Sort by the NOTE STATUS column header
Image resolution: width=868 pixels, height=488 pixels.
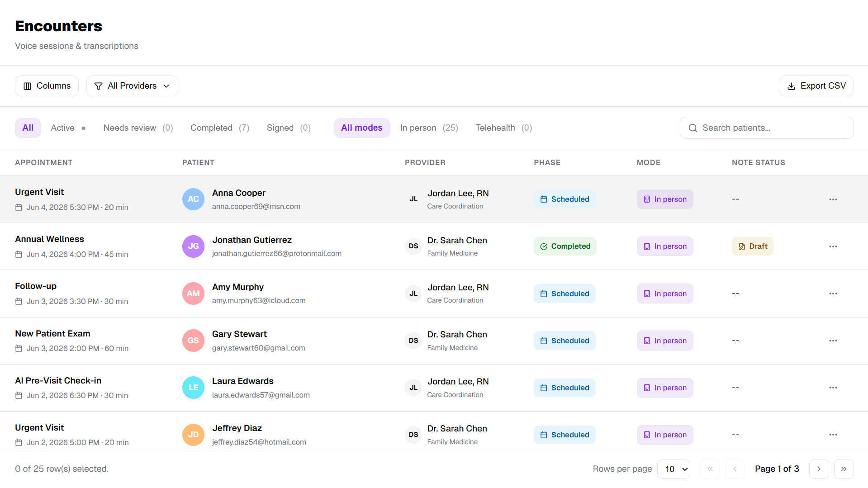pyautogui.click(x=758, y=163)
